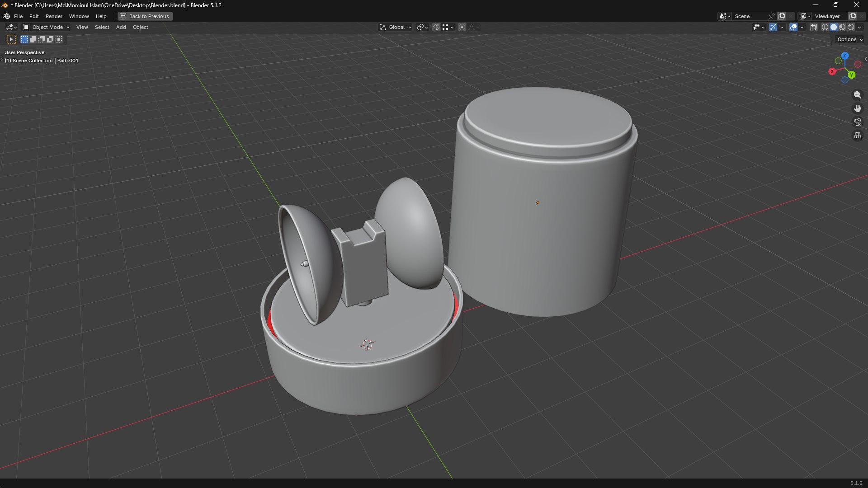Toggle X-Ray mode
The width and height of the screenshot is (868, 488).
point(813,27)
